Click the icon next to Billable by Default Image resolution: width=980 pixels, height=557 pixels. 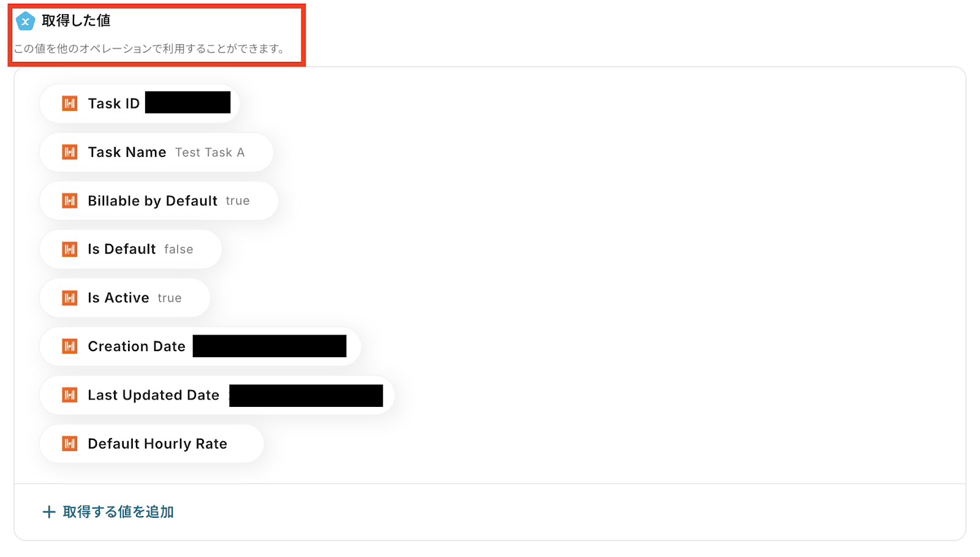[70, 200]
